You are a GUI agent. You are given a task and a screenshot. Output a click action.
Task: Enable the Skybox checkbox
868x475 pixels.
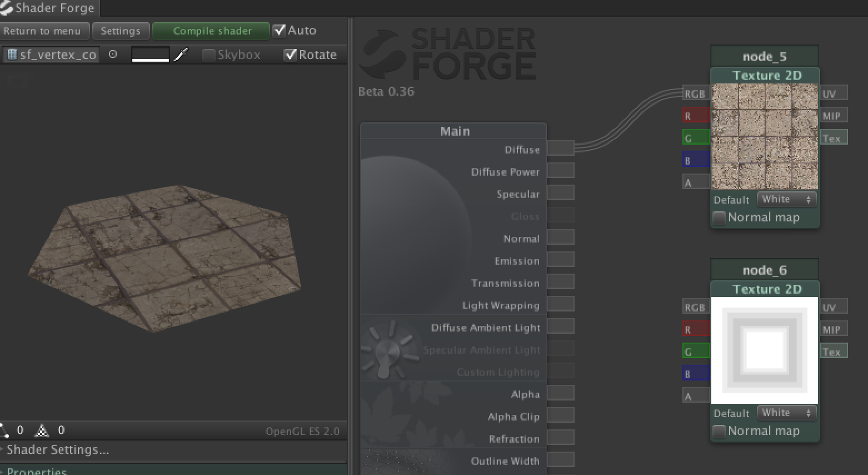point(208,55)
